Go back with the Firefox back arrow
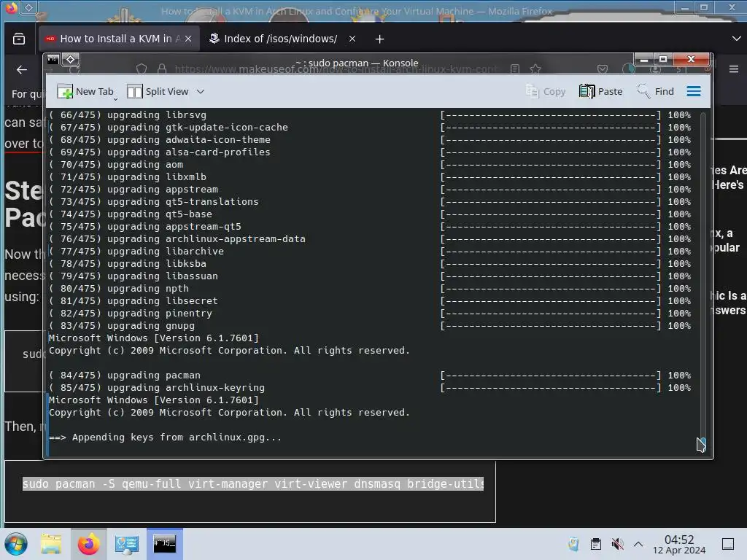The image size is (747, 560). click(x=22, y=70)
